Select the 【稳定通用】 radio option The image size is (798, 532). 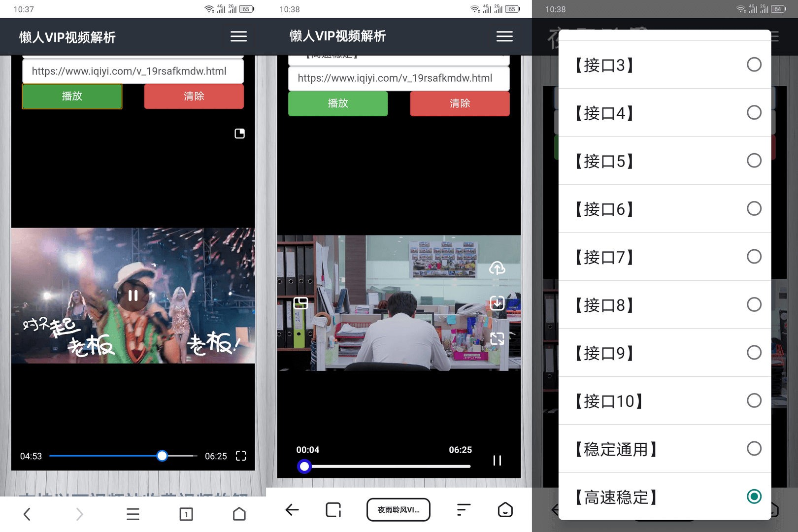pos(754,448)
